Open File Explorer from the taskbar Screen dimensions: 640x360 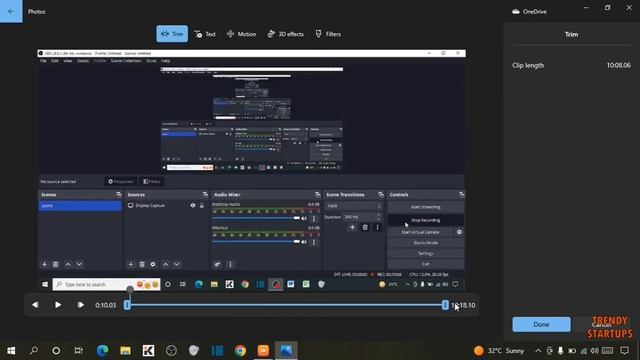[125, 351]
